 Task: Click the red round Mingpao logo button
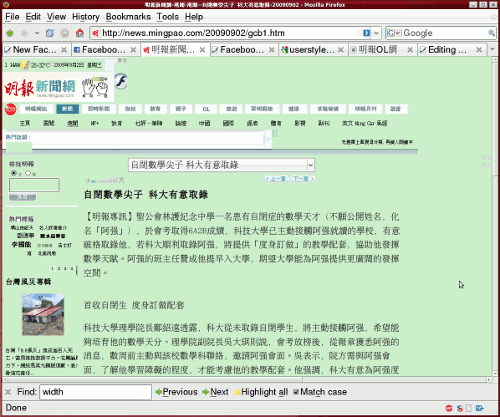point(11,109)
